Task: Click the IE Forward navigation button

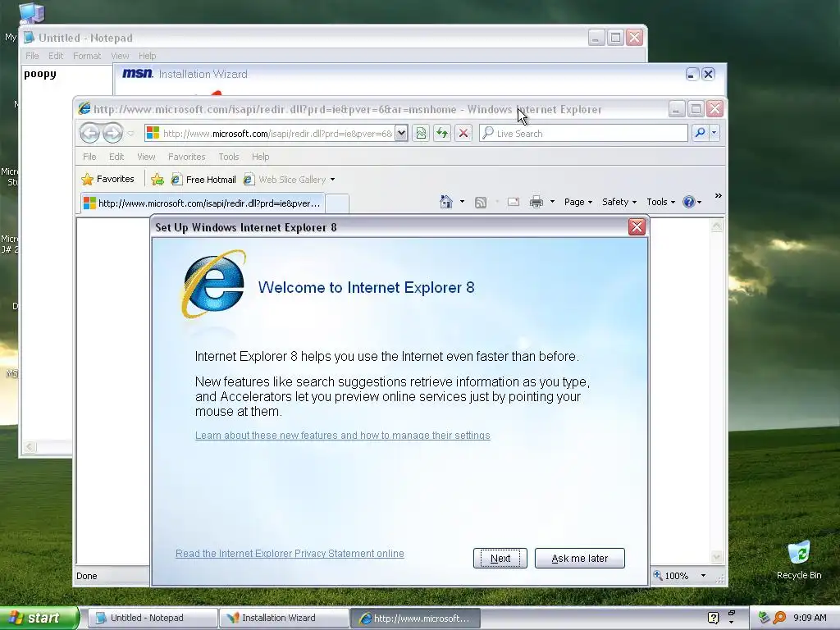Action: point(112,133)
